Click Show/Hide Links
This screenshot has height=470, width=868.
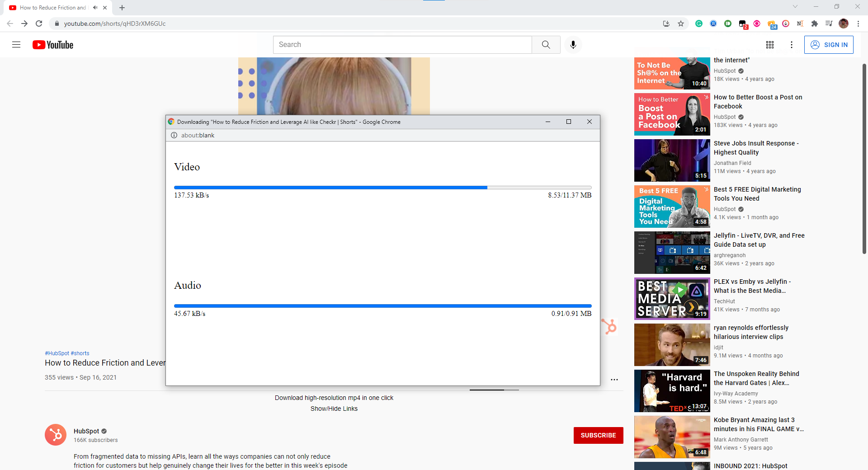(334, 409)
